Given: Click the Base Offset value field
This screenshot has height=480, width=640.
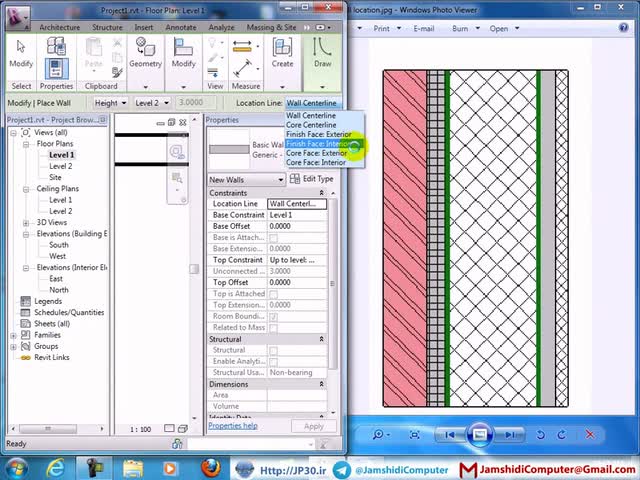Looking at the screenshot, I should click(x=297, y=226).
